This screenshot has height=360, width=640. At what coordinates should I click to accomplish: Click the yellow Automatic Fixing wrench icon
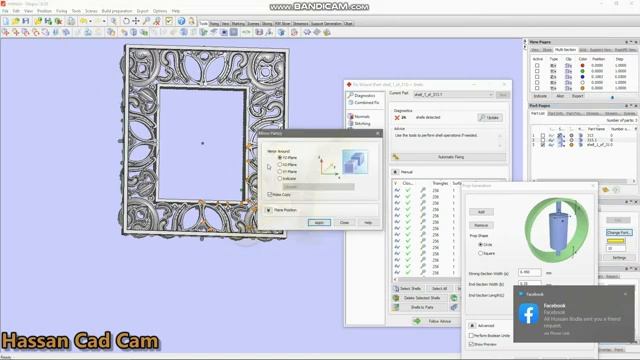coord(396,157)
